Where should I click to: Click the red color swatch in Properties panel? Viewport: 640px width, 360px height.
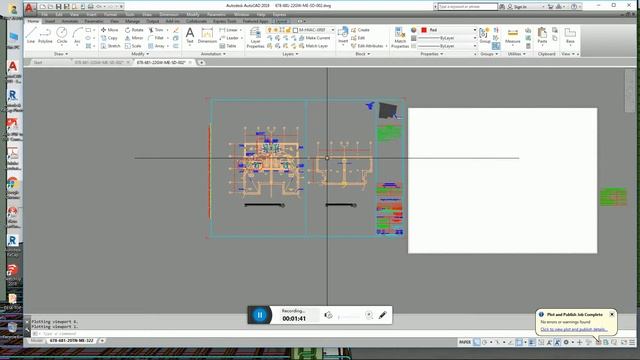point(424,30)
